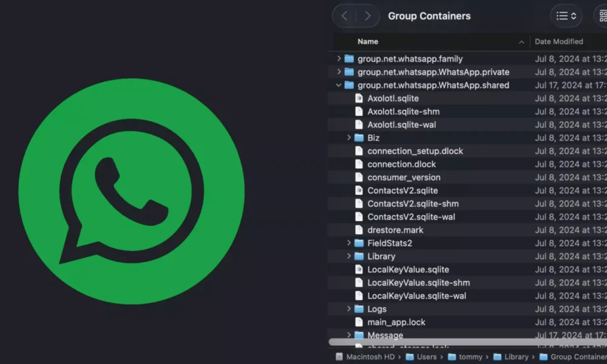Select the group.net.whatsapp.WhatsApp.private folder icon
The width and height of the screenshot is (607, 364).
pos(349,72)
